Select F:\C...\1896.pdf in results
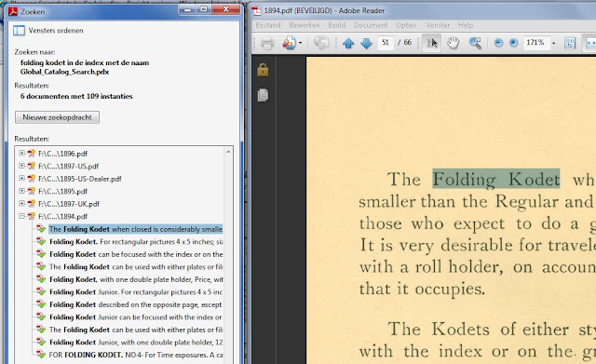This screenshot has height=364, width=596. (62, 154)
